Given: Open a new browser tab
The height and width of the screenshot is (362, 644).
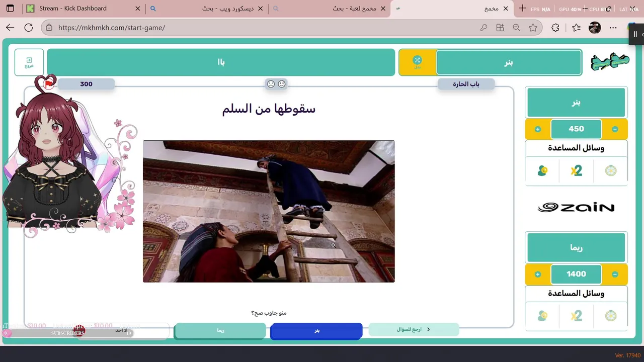Looking at the screenshot, I should 522,9.
